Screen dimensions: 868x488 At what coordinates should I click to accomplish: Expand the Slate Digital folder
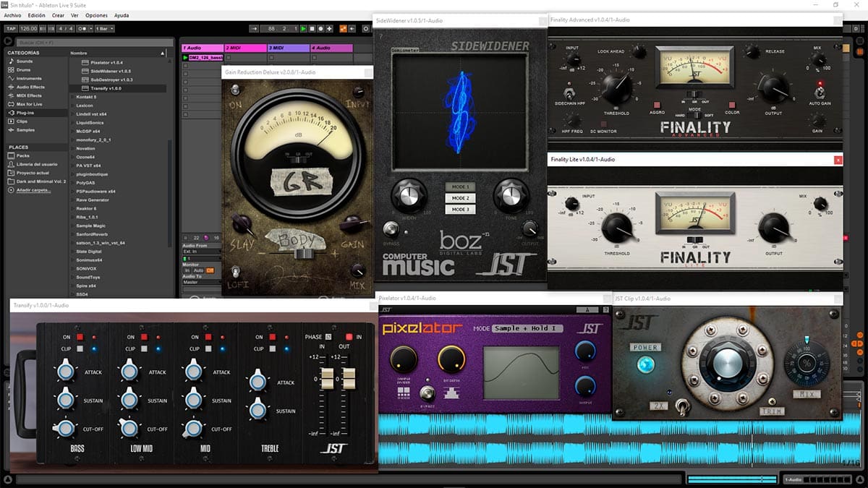pos(88,251)
